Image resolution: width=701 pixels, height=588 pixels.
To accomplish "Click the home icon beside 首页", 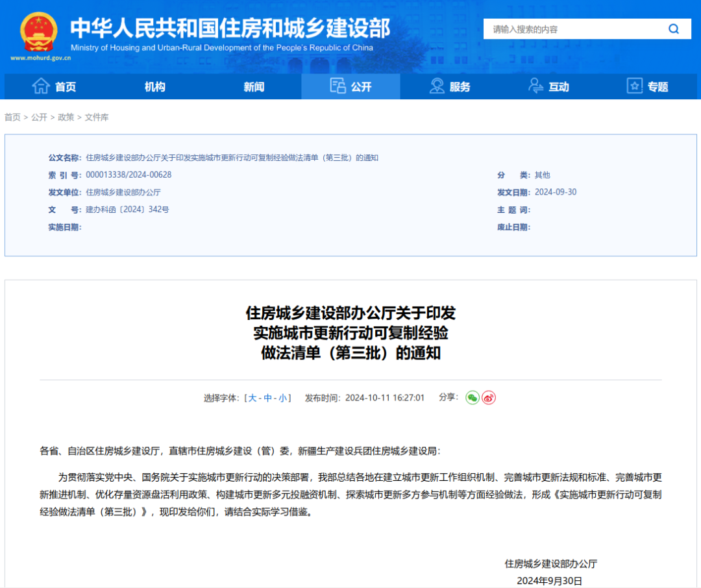I will [41, 86].
